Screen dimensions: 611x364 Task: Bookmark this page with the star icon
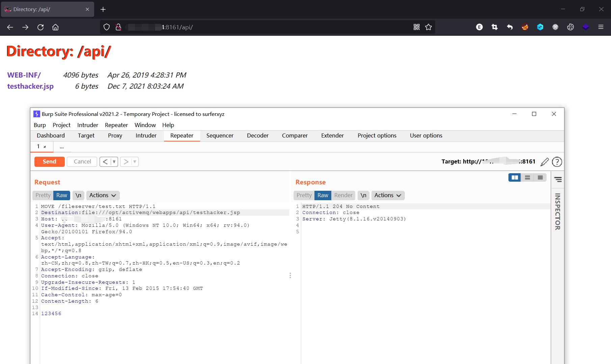tap(428, 27)
